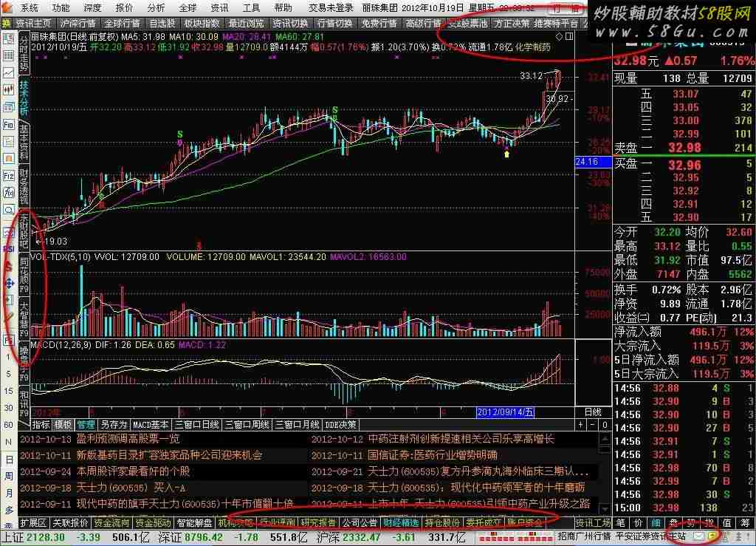
Task: Select the DDE决策 template tab
Action: click(340, 425)
